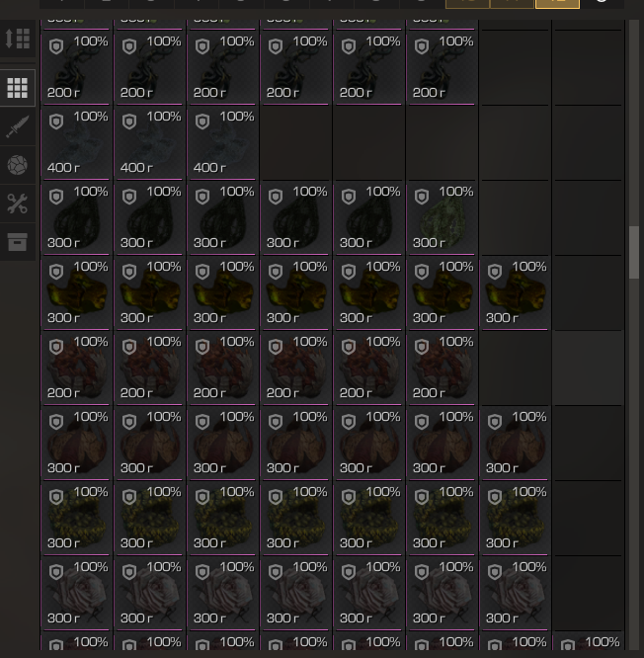The width and height of the screenshot is (644, 658).
Task: Click the shield icon on the first rose artifact
Action: coord(56,572)
